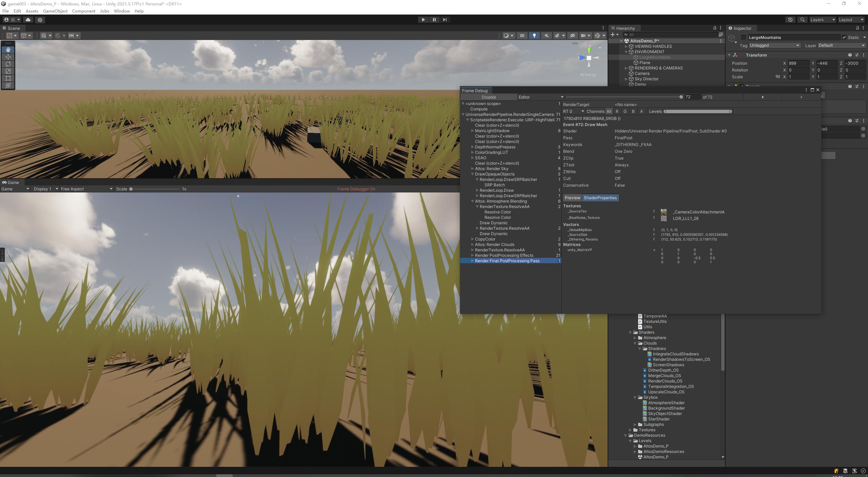Switch to the Preview tab in Frame Debug

(x=572, y=198)
